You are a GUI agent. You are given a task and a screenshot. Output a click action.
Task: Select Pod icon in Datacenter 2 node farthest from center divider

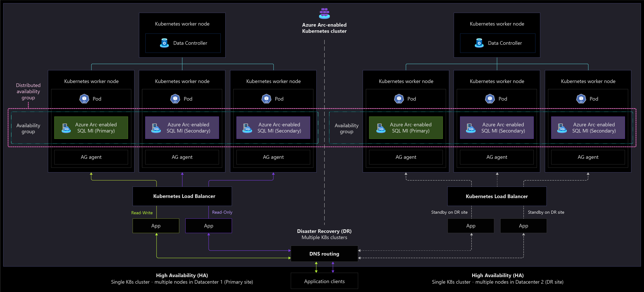click(581, 99)
